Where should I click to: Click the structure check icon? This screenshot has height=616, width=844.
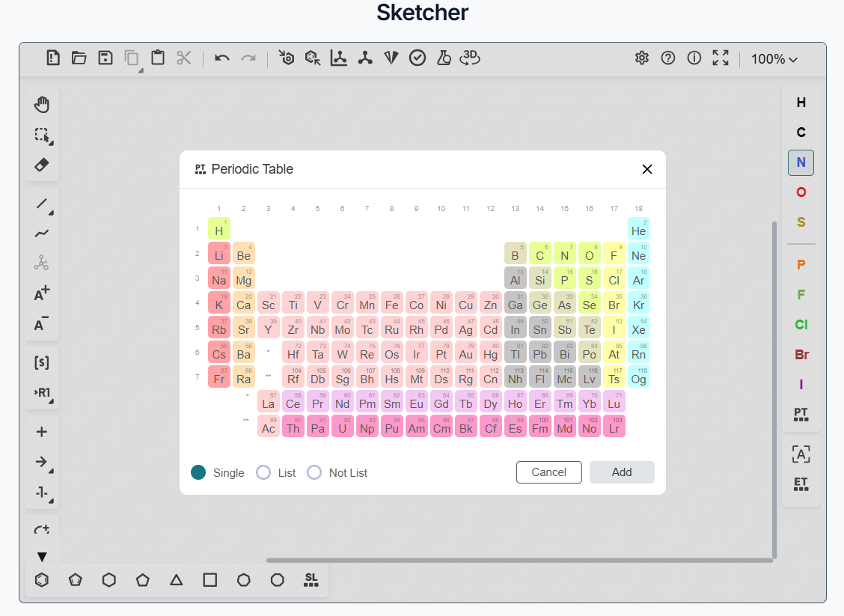418,58
